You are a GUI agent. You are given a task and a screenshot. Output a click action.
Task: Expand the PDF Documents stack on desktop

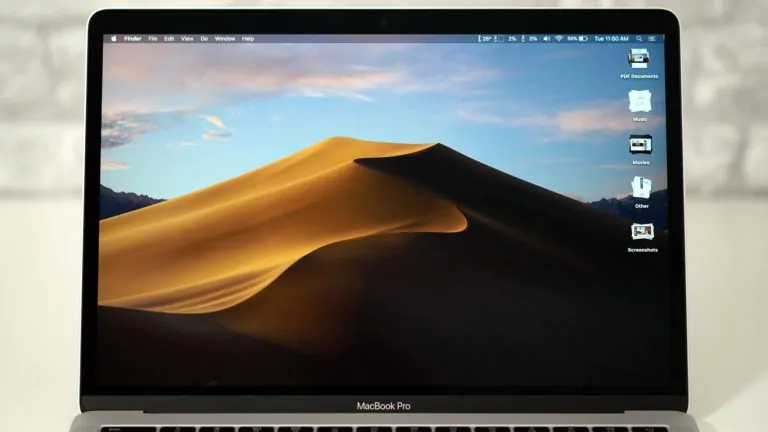[x=639, y=59]
